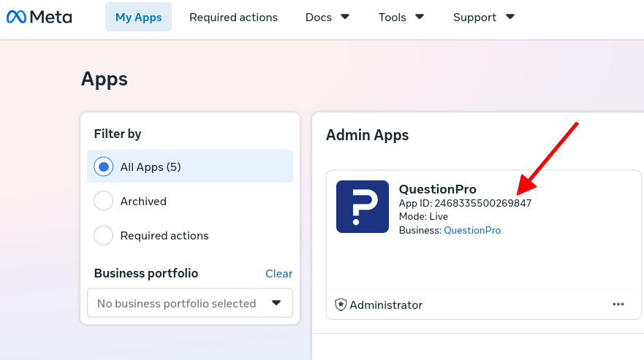
Task: Choose the Required actions filter radio button
Action: [104, 236]
